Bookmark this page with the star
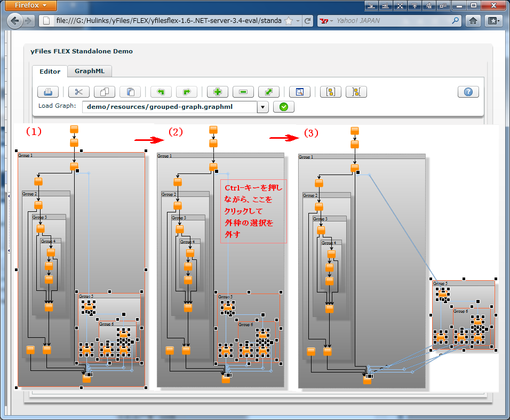Image resolution: width=510 pixels, height=420 pixels. pyautogui.click(x=289, y=21)
